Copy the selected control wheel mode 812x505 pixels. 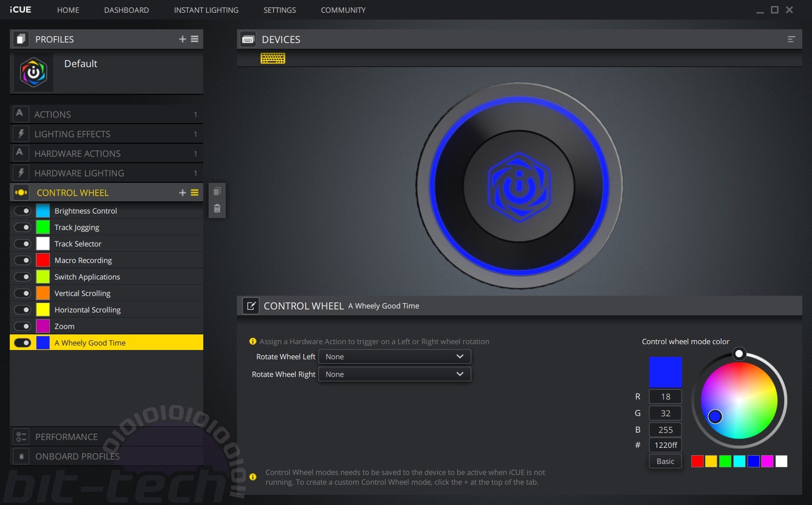[217, 191]
